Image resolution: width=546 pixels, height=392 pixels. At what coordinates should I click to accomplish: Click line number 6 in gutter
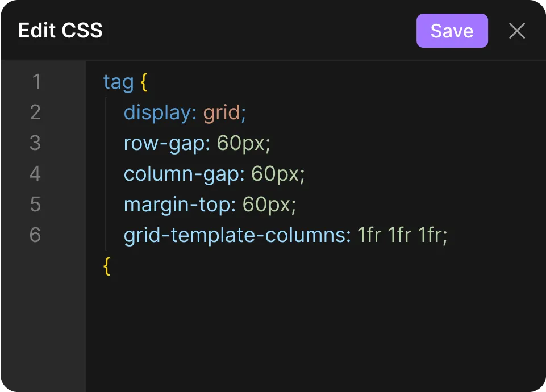coord(35,235)
